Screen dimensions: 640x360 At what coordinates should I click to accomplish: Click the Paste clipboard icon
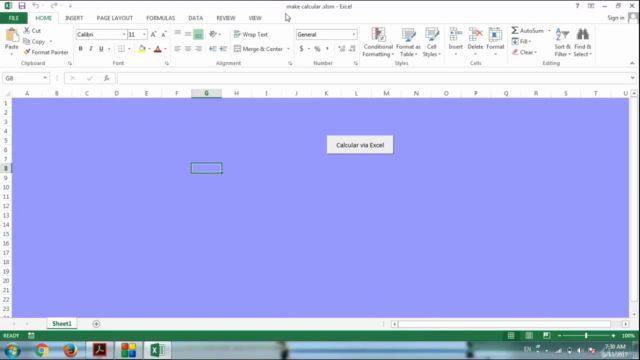click(x=12, y=36)
